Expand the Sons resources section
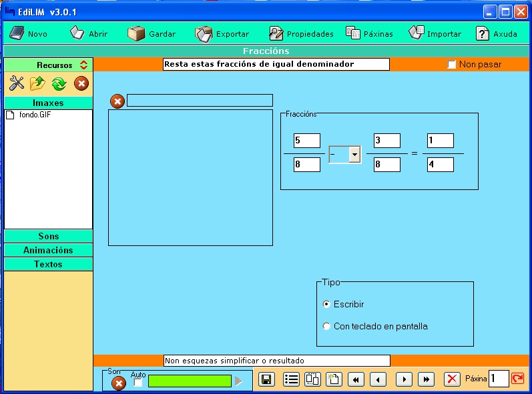This screenshot has height=394, width=532. coord(49,237)
